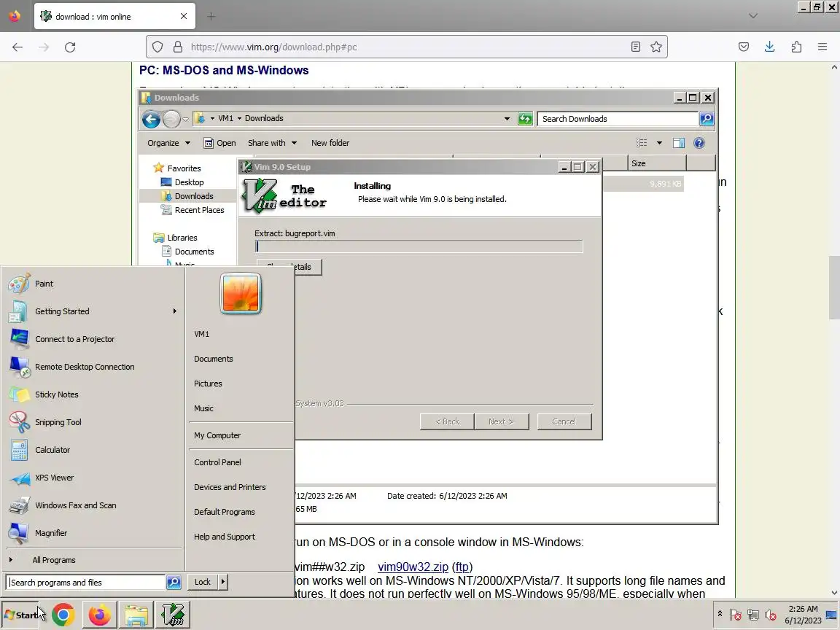Follow the vim90w32.zip download link
Viewport: 840px width, 630px height.
[x=413, y=567]
